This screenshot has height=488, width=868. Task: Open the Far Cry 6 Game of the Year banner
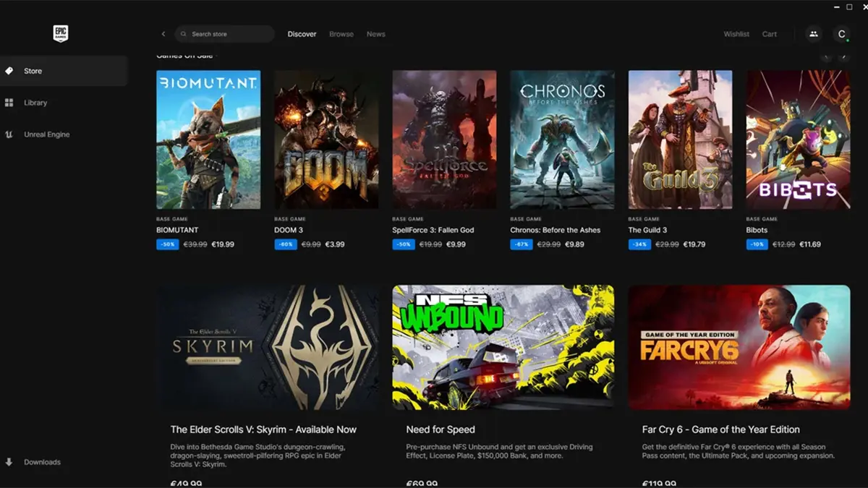pyautogui.click(x=739, y=348)
